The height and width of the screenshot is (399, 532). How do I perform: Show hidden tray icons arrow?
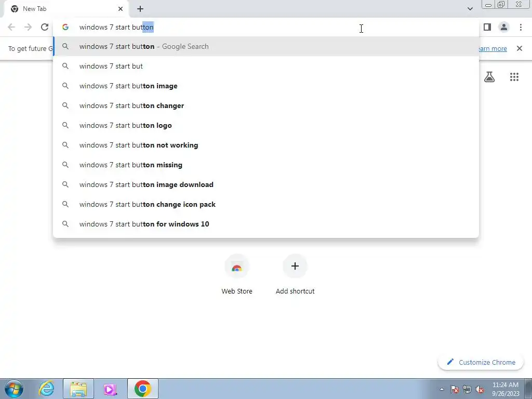click(442, 389)
